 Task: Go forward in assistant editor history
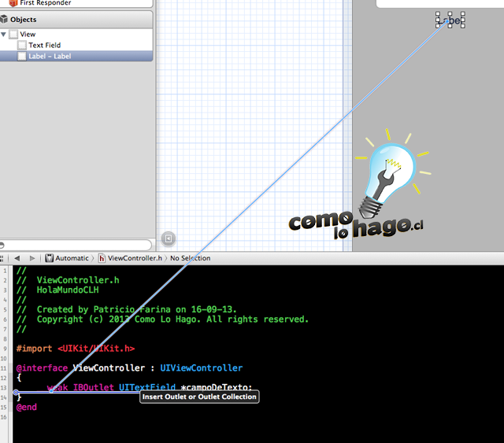point(31,258)
